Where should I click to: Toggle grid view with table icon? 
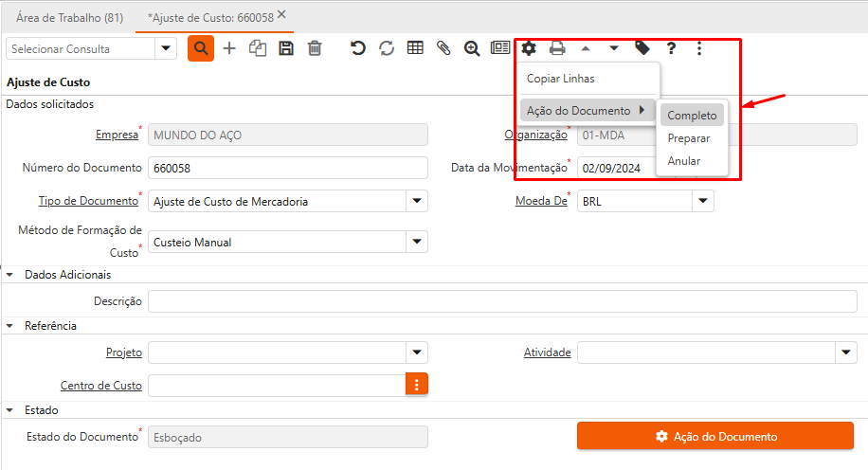pos(415,48)
